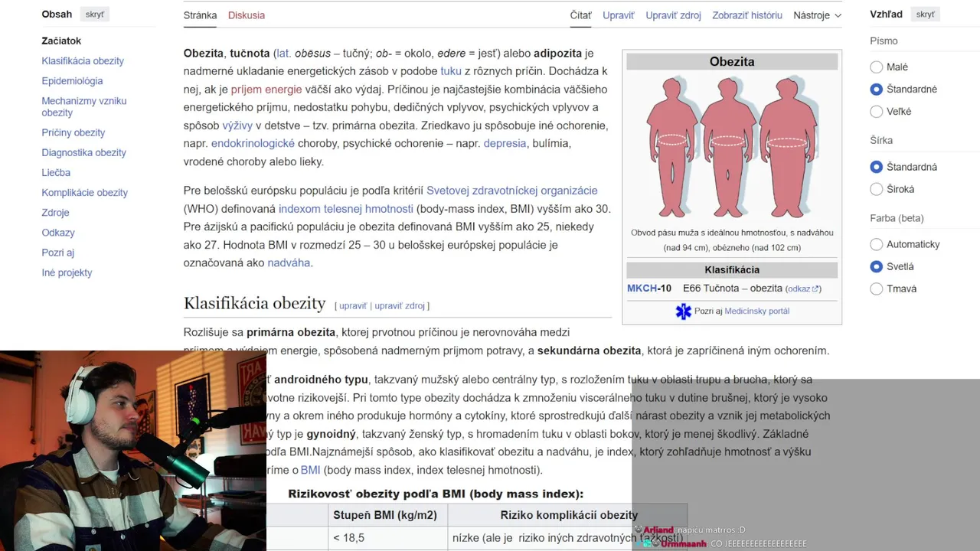This screenshot has width=980, height=551.
Task: Open the nadváha article link
Action: point(289,263)
